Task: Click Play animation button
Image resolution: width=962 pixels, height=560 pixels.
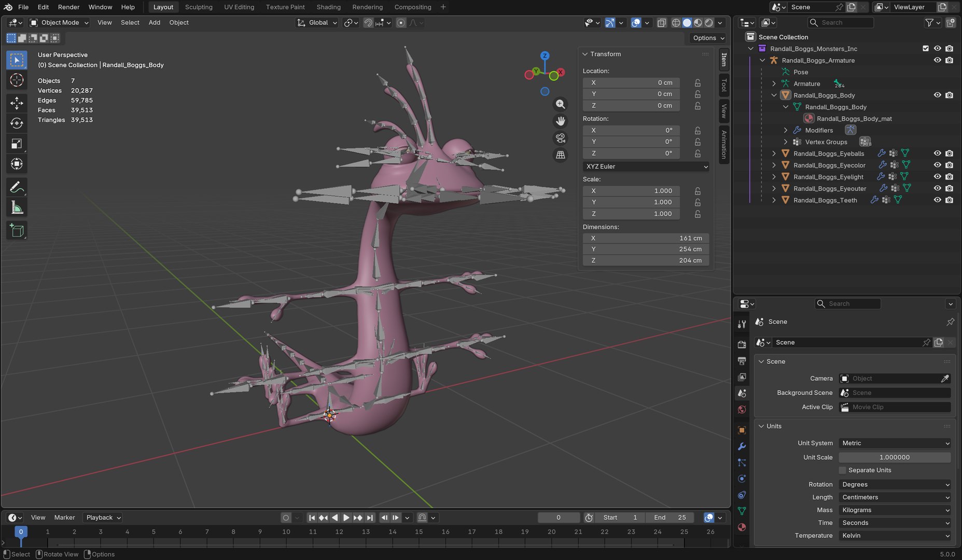Action: [346, 517]
